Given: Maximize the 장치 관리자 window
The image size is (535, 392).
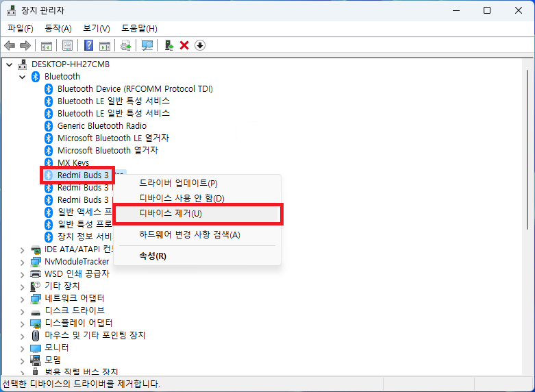Looking at the screenshot, I should 487,10.
